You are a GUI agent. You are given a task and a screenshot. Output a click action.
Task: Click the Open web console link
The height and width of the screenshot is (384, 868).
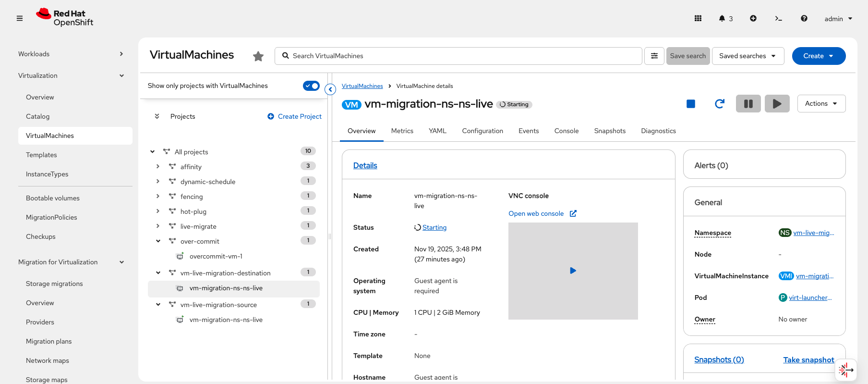(x=536, y=214)
